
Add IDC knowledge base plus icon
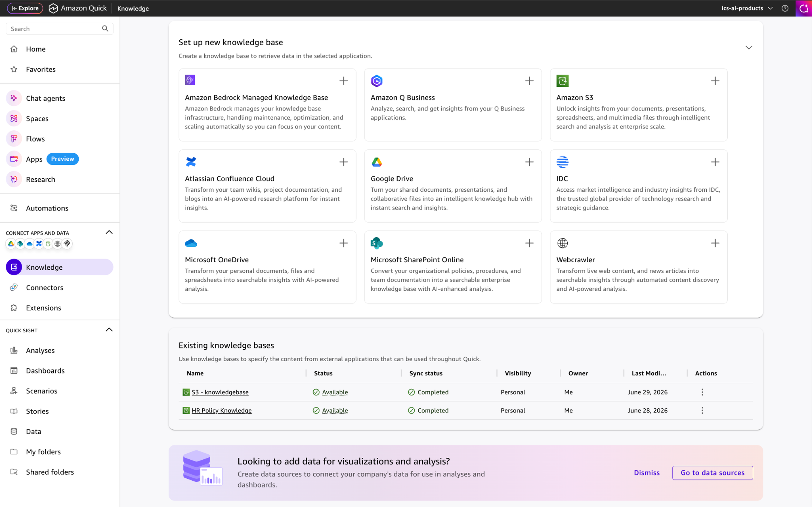(715, 162)
